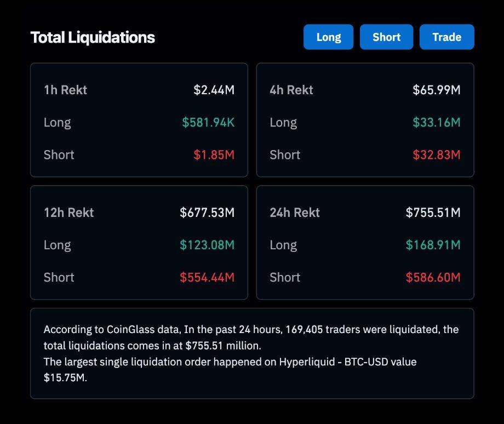Click the 4h total value $65.99M
The width and height of the screenshot is (504, 424).
(x=437, y=90)
